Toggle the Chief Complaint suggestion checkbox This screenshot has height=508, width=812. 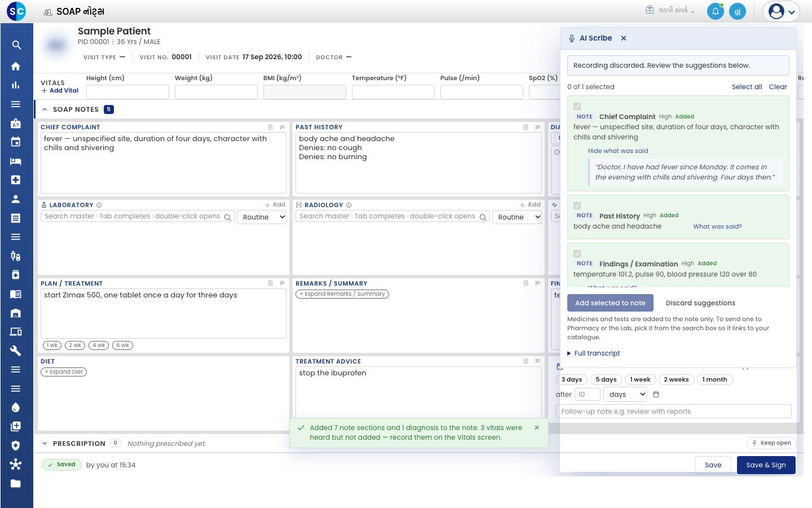pos(577,106)
